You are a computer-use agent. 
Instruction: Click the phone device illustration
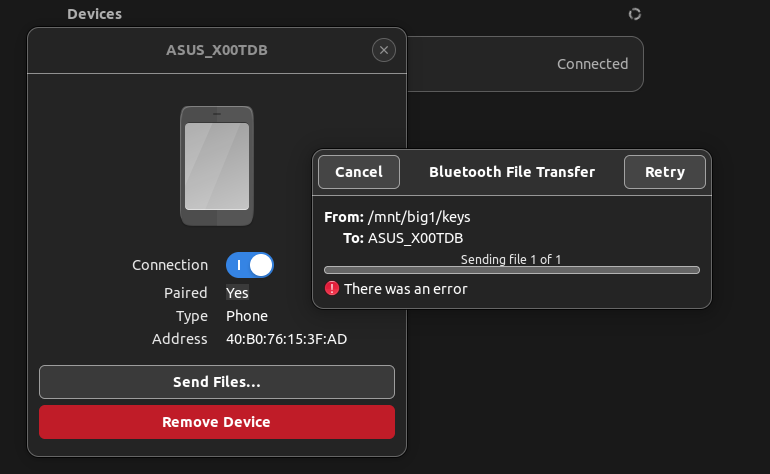point(217,166)
